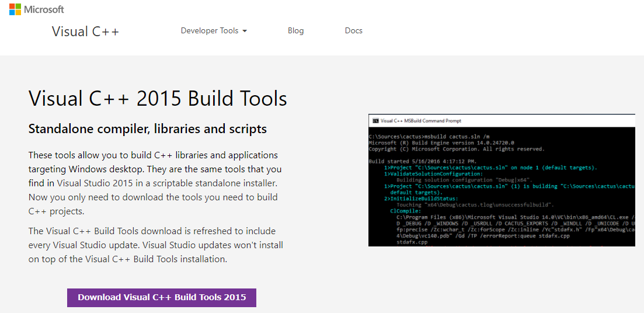Open the Visual C++ site title link
The width and height of the screenshot is (644, 313).
[85, 32]
